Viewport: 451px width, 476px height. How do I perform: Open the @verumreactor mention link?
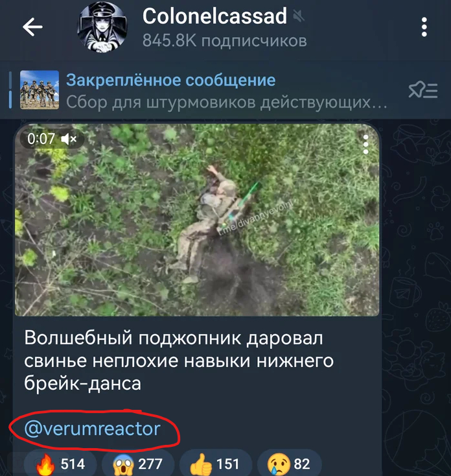92,429
